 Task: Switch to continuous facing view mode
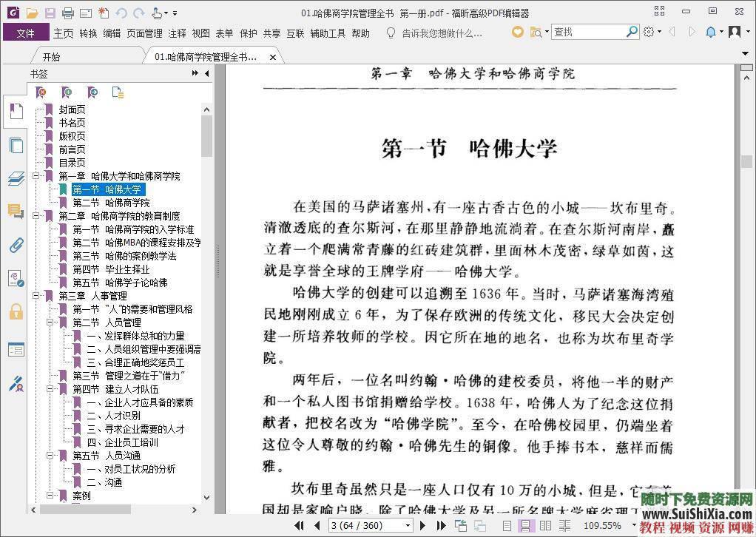564,525
